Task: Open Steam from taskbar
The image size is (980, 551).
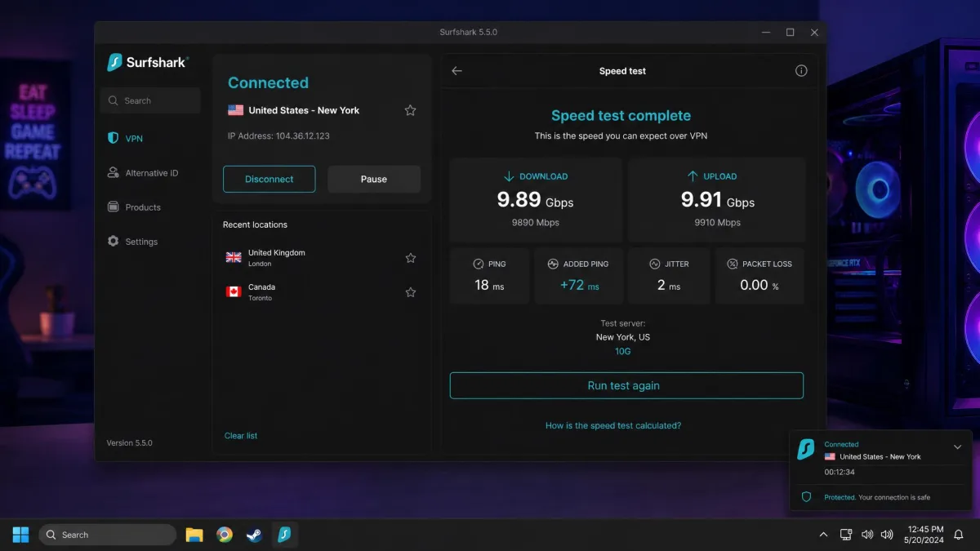Action: 254,535
